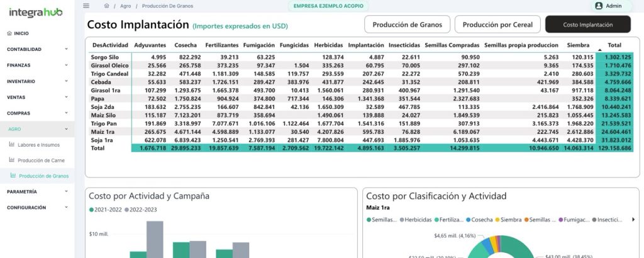644x258 pixels.
Task: Click the Agro breadcrumb link
Action: click(x=125, y=6)
